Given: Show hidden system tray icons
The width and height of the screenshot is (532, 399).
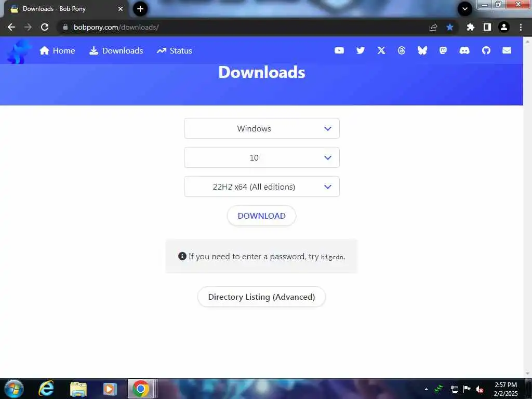Looking at the screenshot, I should [426, 389].
